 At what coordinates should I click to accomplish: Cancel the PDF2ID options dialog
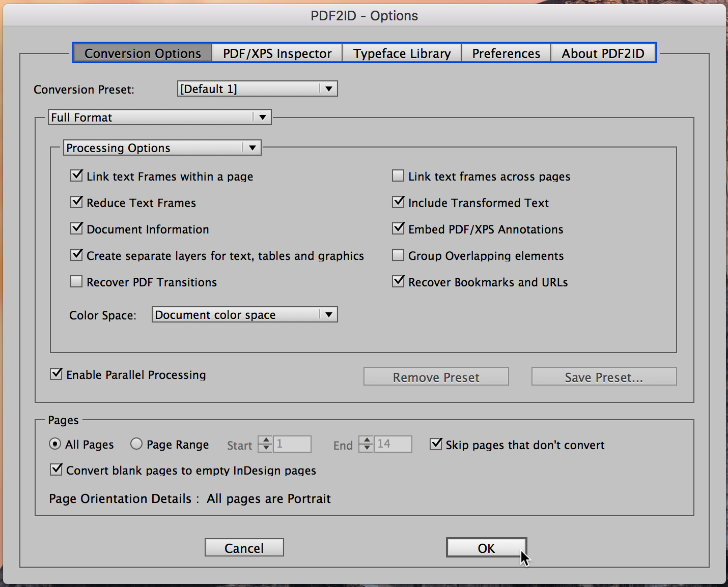coord(244,548)
